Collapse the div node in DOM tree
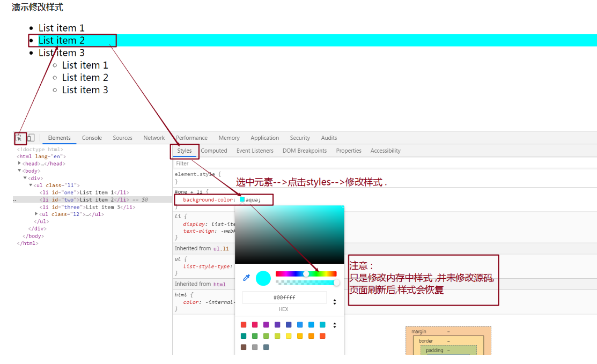 click(x=25, y=177)
